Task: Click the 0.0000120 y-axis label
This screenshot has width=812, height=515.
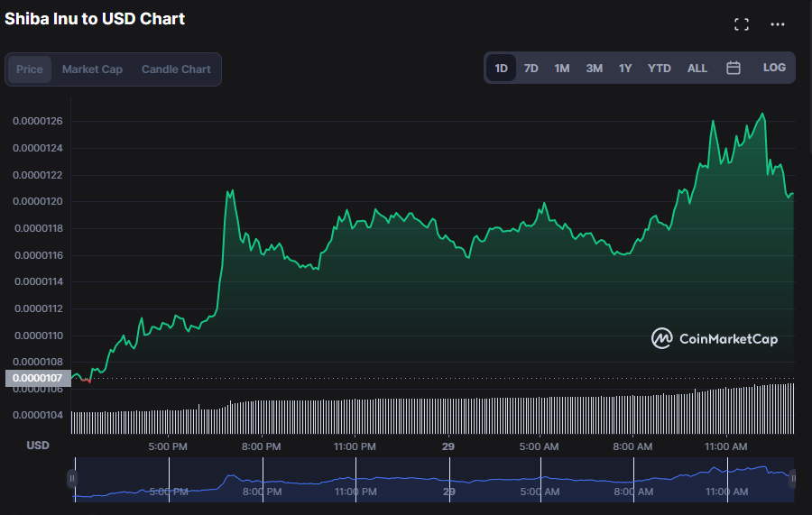Action: (x=38, y=201)
